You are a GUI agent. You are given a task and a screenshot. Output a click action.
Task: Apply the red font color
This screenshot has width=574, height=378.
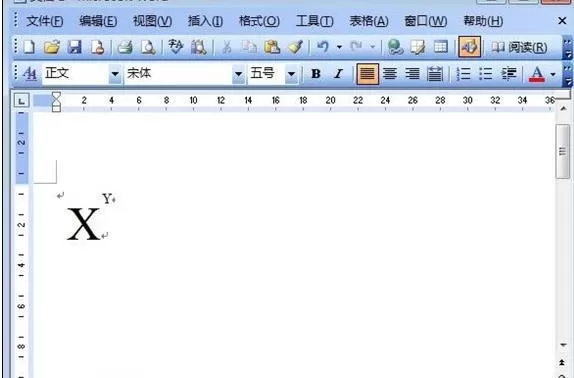[x=537, y=74]
